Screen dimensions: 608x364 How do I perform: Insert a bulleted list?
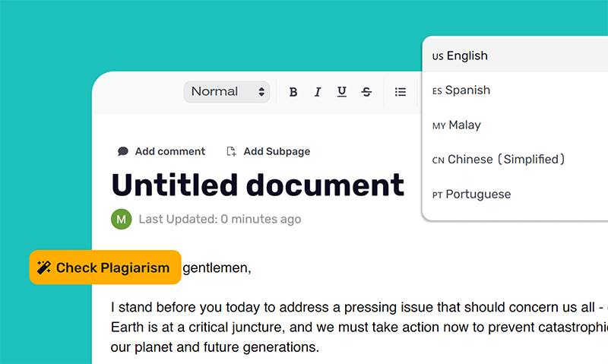(x=401, y=92)
